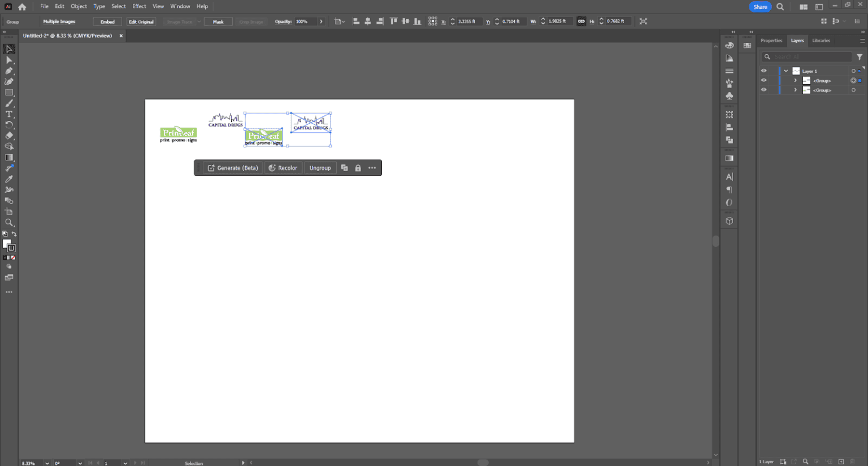Select the Type tool
The image size is (868, 466).
(9, 114)
